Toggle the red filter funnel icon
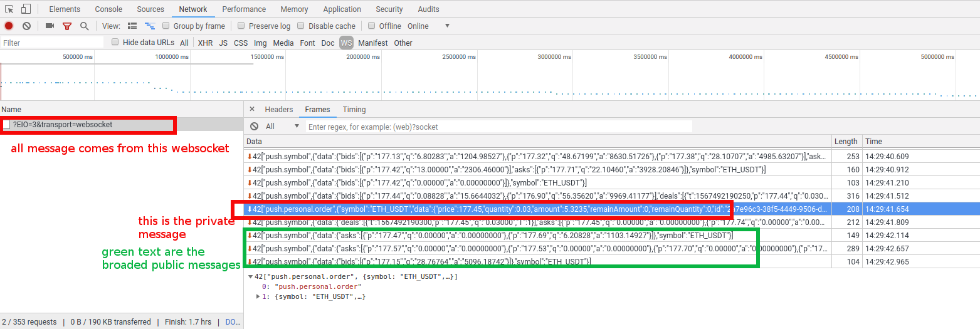The image size is (980, 329). 67,26
